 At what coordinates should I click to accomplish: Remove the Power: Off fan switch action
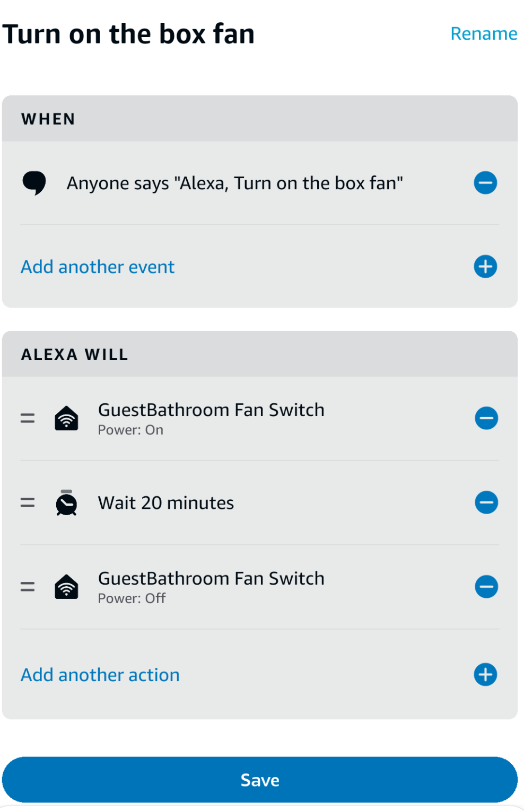pos(486,587)
